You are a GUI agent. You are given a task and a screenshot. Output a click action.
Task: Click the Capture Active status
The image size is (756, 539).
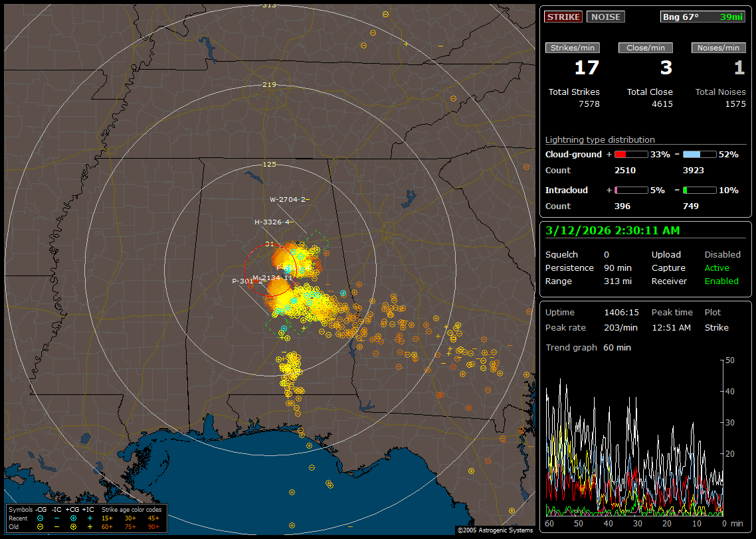(x=717, y=268)
